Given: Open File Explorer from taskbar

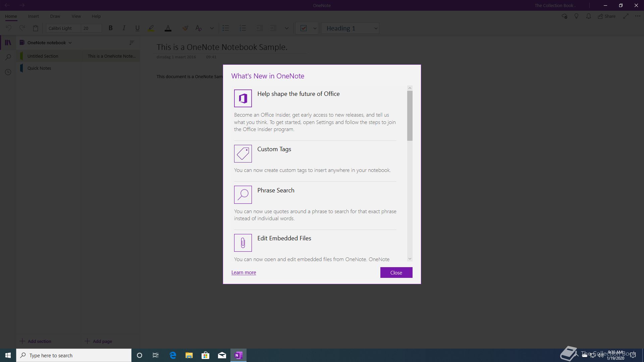Looking at the screenshot, I should [x=189, y=355].
